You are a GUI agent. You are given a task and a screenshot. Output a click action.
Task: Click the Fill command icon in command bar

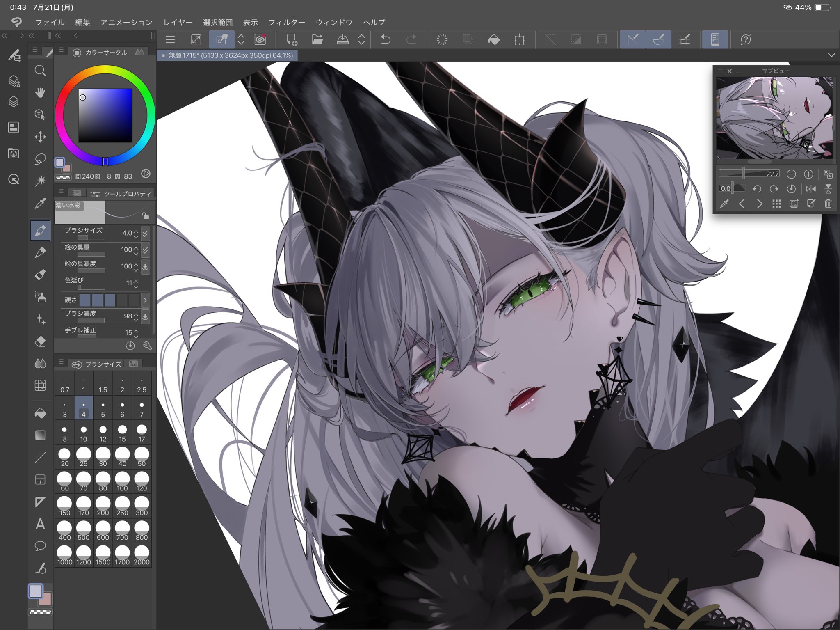tap(494, 39)
